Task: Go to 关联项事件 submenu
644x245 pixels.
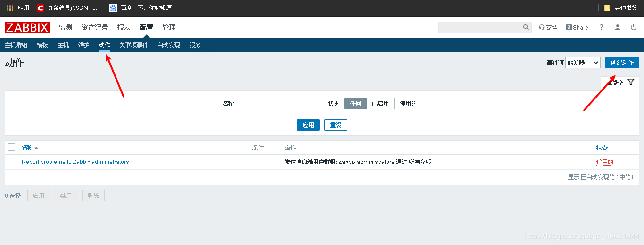Action: click(134, 45)
